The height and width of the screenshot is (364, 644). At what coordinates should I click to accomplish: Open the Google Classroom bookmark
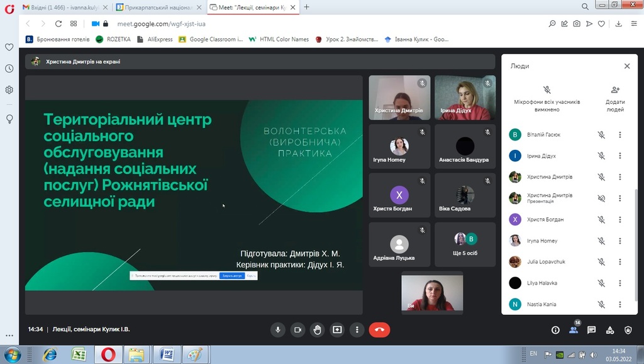[x=211, y=39]
